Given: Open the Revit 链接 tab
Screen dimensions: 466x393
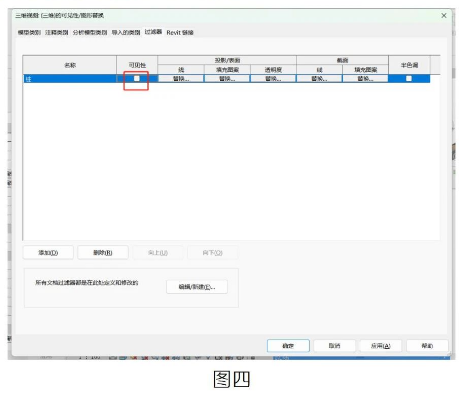Looking at the screenshot, I should pyautogui.click(x=180, y=32).
